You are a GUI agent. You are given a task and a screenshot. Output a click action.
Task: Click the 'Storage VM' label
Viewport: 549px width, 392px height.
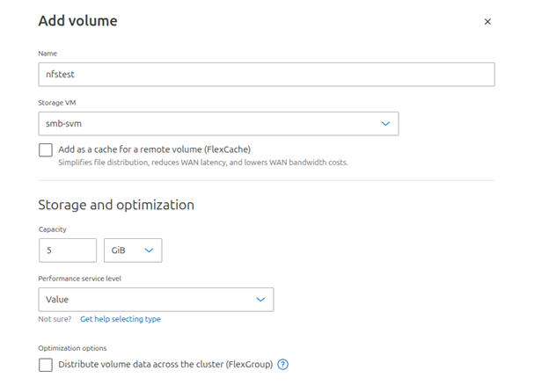57,103
